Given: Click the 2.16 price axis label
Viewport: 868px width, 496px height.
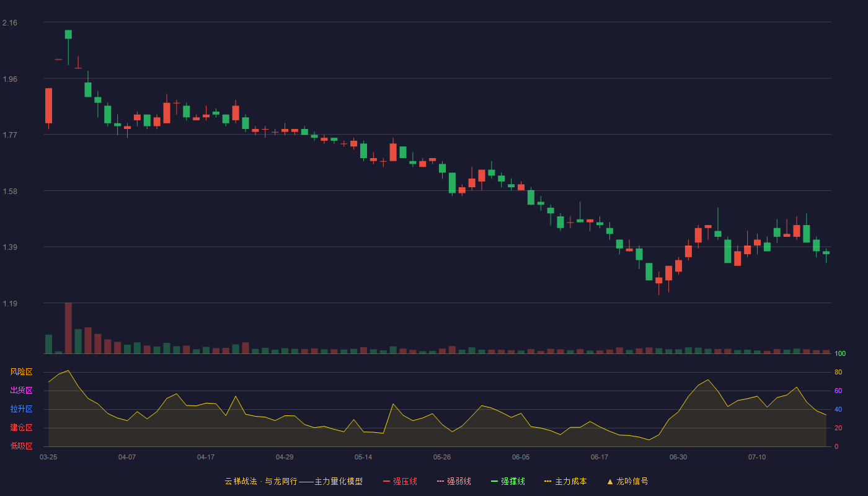Looking at the screenshot, I should [10, 23].
